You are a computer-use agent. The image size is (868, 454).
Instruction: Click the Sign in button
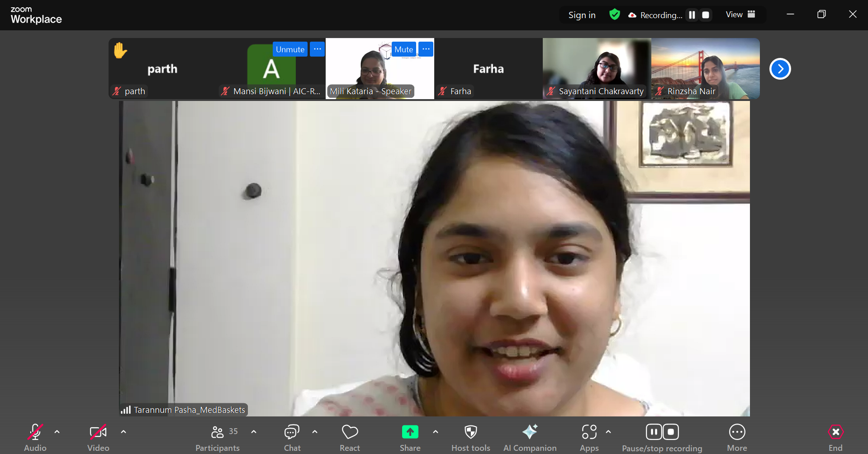[x=582, y=15]
